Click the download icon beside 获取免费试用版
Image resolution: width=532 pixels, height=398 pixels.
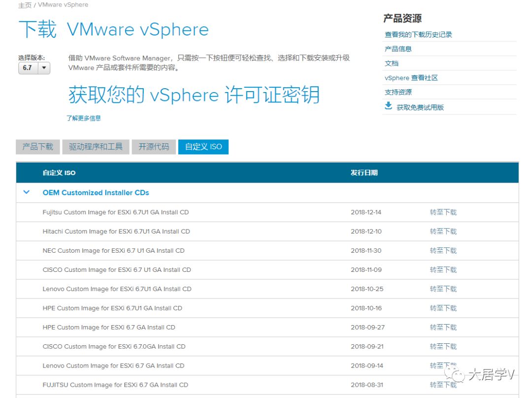pyautogui.click(x=389, y=106)
